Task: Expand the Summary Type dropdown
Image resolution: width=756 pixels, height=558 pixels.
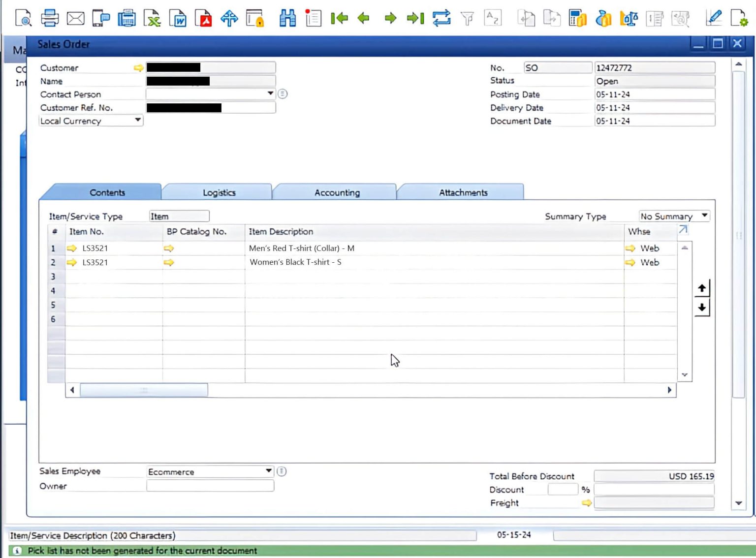Action: (x=705, y=216)
